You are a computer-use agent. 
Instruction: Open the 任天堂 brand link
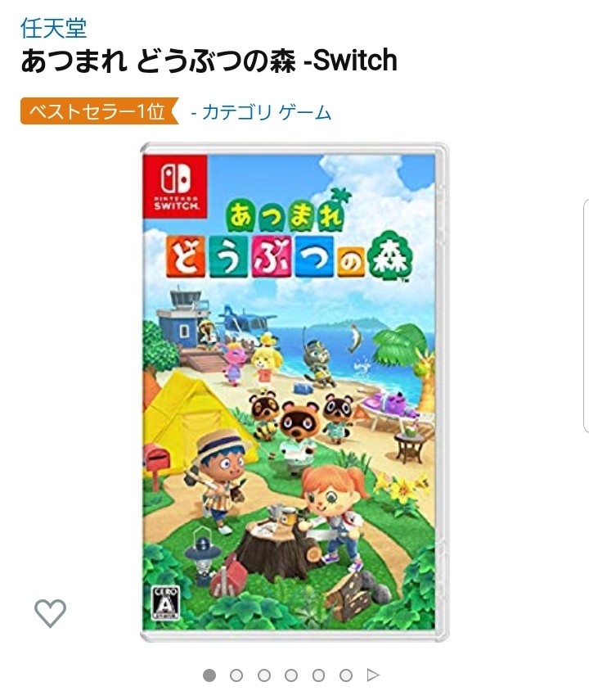[53, 29]
